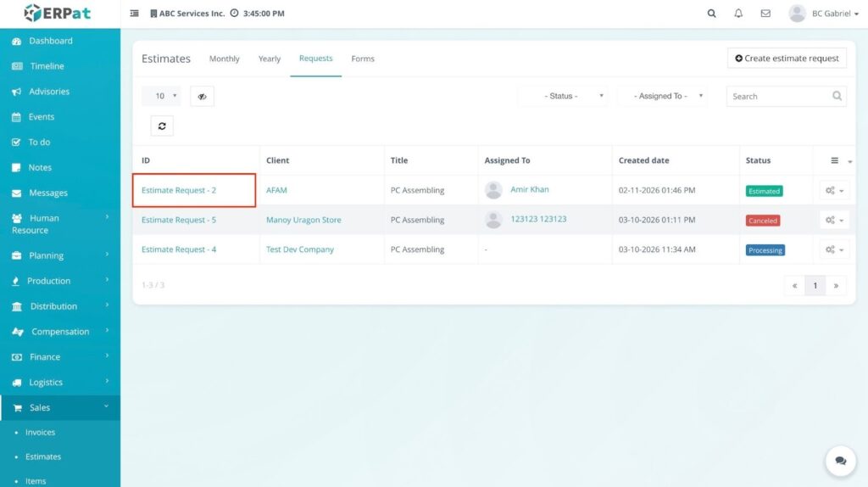Viewport: 868px width, 487px height.
Task: Go to next page in pagination
Action: [836, 286]
